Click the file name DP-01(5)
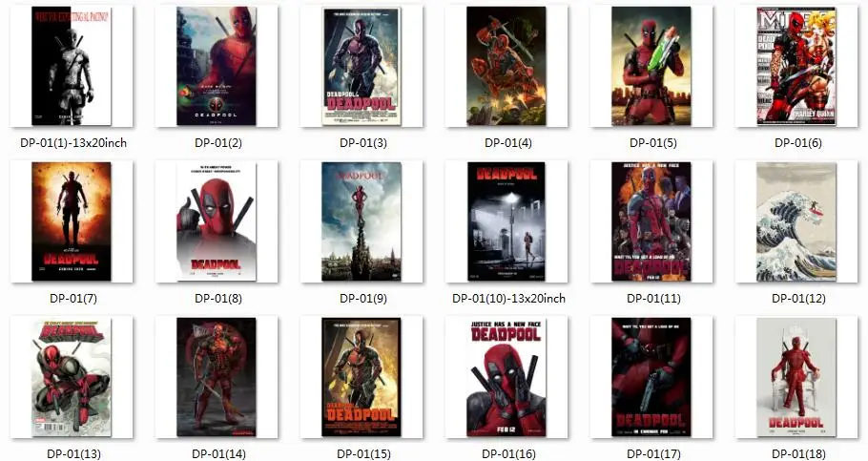This screenshot has width=868, height=461. tap(653, 143)
